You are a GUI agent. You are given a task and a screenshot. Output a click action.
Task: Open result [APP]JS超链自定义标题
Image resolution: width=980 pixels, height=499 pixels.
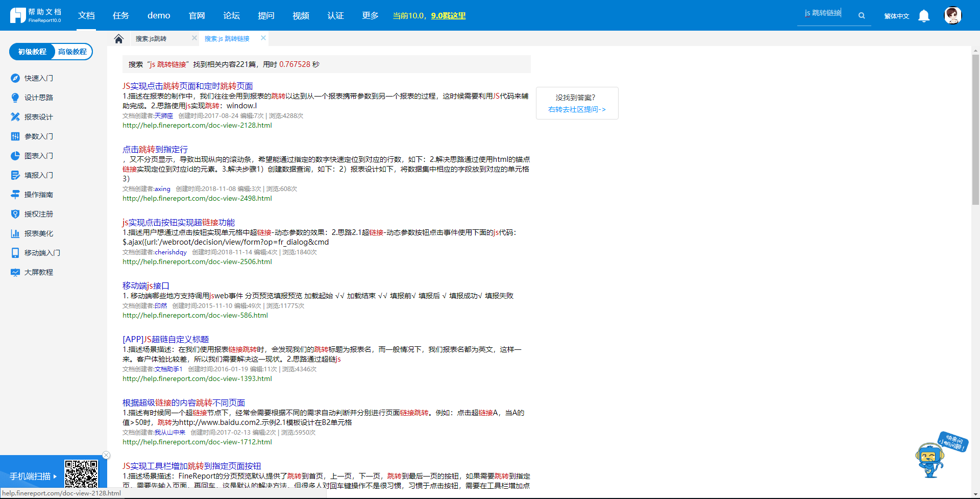coord(165,339)
